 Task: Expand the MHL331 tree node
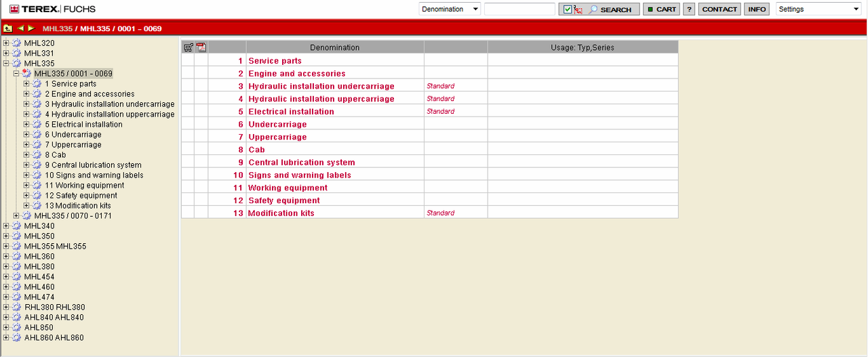(x=6, y=54)
